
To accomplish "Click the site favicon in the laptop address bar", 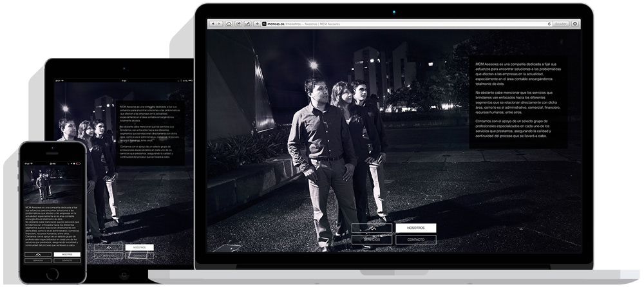I will pyautogui.click(x=264, y=24).
